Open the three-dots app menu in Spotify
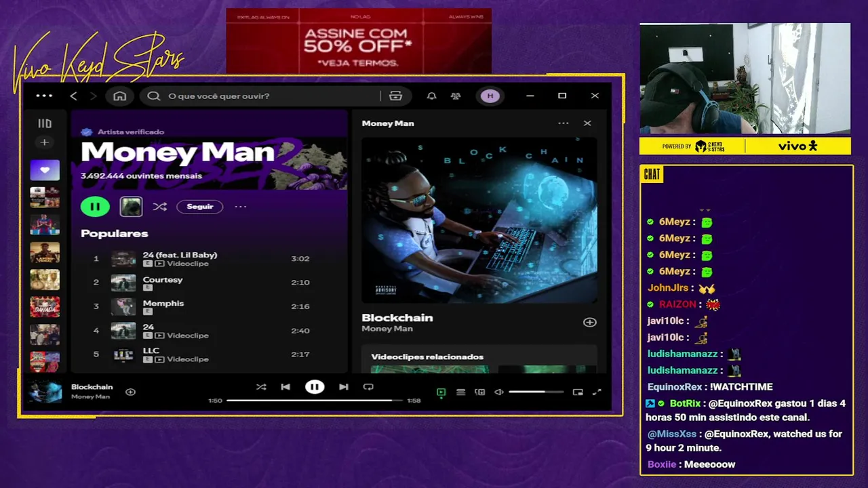This screenshot has height=488, width=868. point(44,96)
